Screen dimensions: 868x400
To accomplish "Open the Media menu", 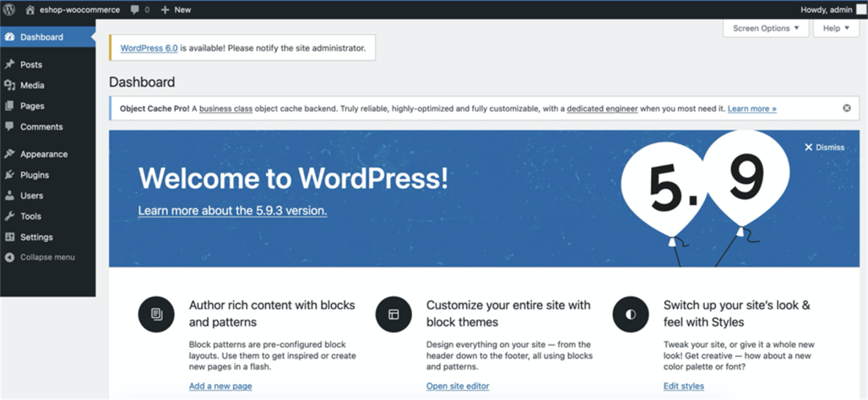I will (47, 85).
